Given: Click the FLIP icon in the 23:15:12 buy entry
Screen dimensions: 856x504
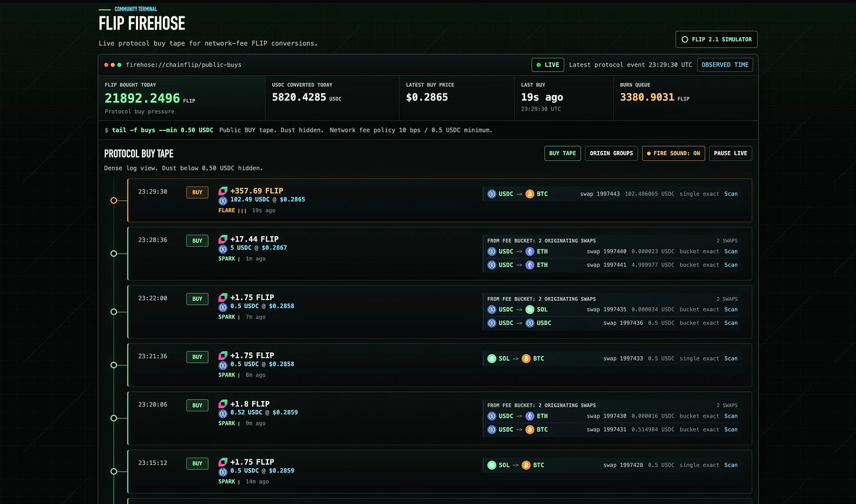Looking at the screenshot, I should click(223, 462).
